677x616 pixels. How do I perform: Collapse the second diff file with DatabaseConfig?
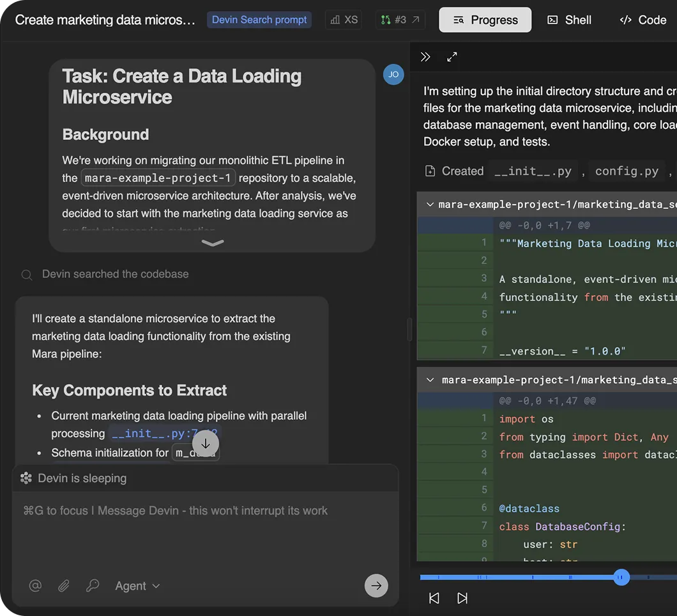pyautogui.click(x=430, y=380)
